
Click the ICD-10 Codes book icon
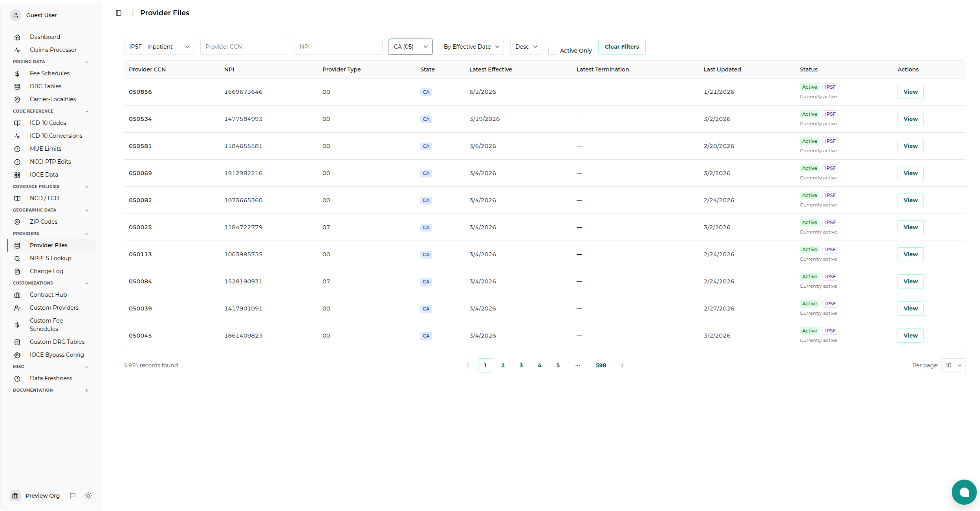(x=17, y=123)
